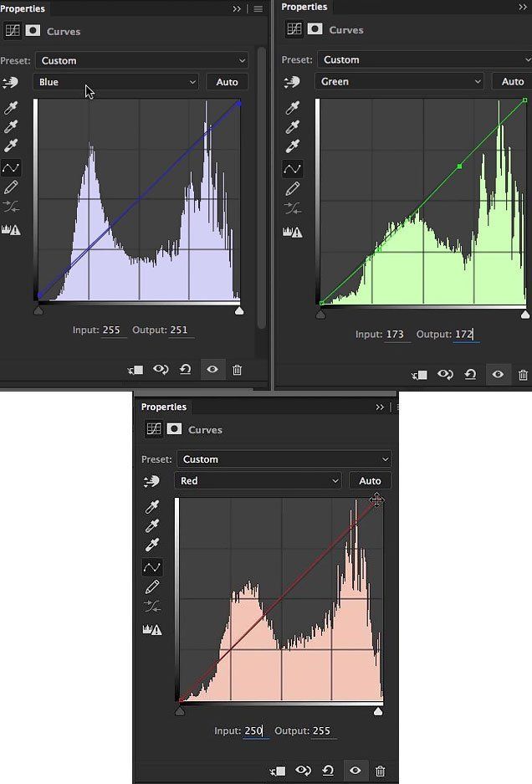Pick the white point eyedropper in the Red panel
The width and height of the screenshot is (532, 784).
(x=152, y=545)
